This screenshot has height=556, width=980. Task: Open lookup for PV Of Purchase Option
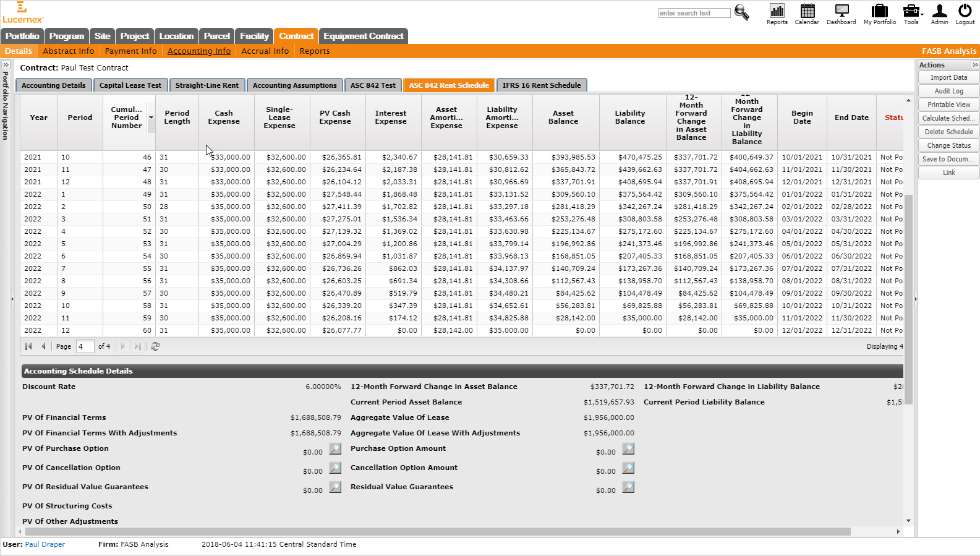point(335,449)
